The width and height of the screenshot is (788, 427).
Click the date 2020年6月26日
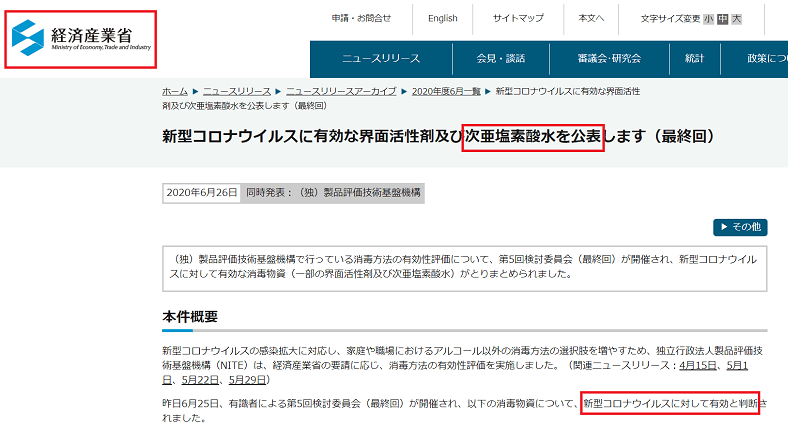click(202, 193)
